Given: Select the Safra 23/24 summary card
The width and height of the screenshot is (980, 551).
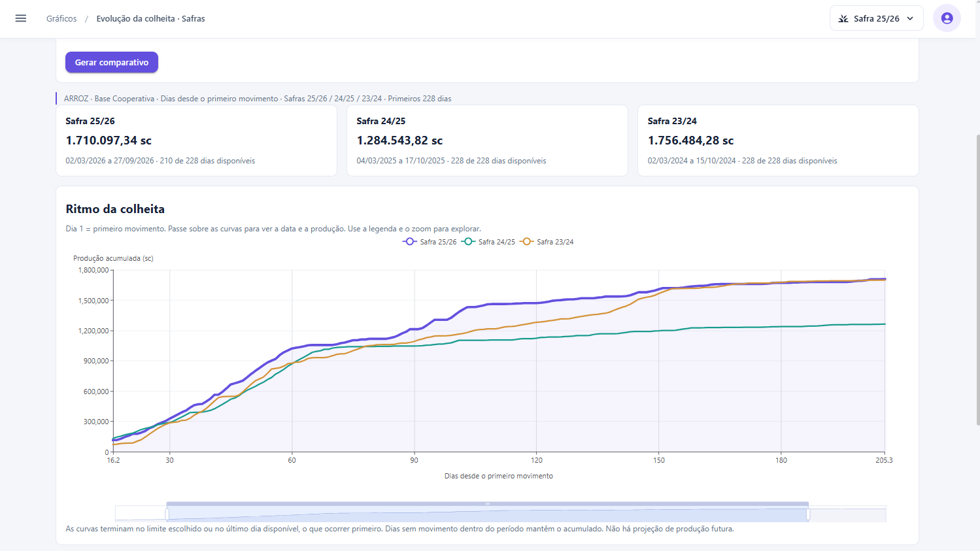Looking at the screenshot, I should pyautogui.click(x=778, y=141).
